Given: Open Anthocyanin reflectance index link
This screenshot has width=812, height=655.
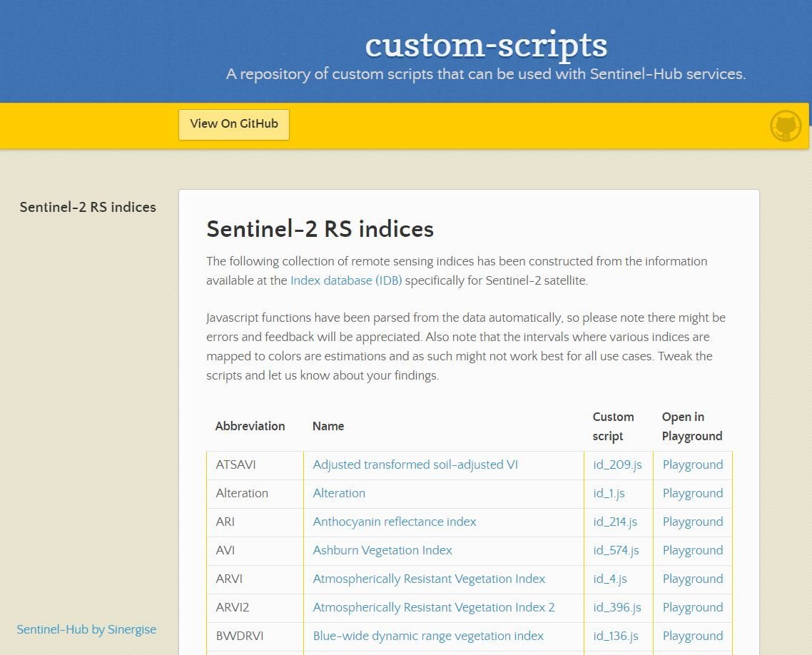Looking at the screenshot, I should pos(395,522).
